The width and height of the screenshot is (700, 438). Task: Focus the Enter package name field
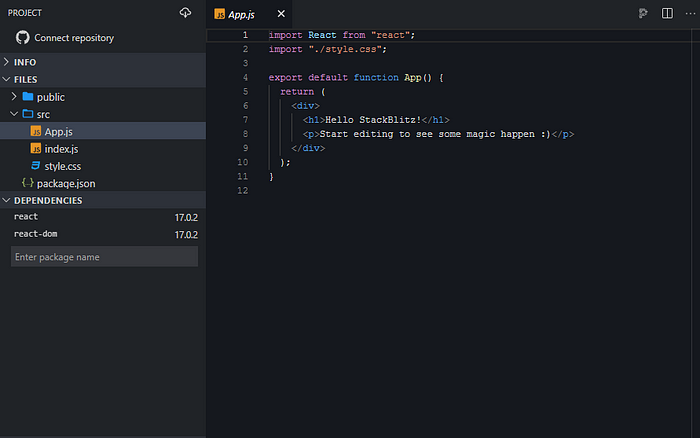click(x=104, y=257)
